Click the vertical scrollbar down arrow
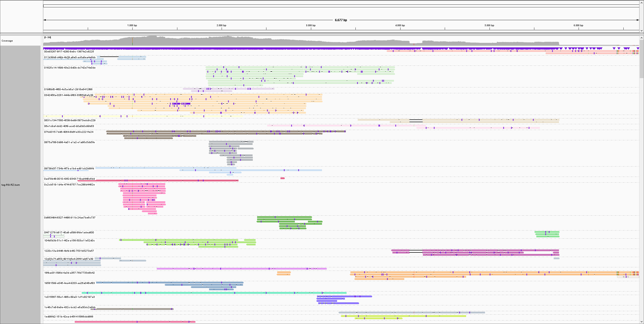Image resolution: width=644 pixels, height=324 pixels. (x=642, y=322)
